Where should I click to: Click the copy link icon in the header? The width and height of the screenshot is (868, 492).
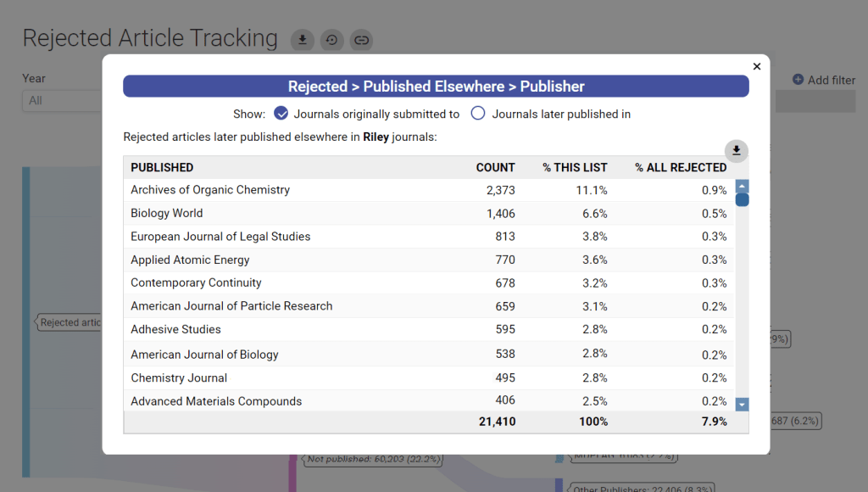(361, 40)
